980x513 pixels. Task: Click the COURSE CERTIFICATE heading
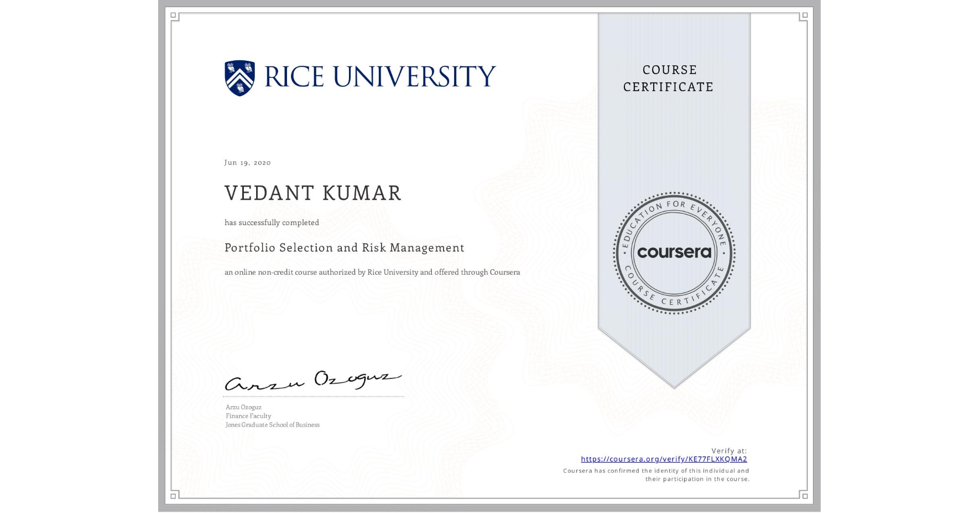[667, 78]
